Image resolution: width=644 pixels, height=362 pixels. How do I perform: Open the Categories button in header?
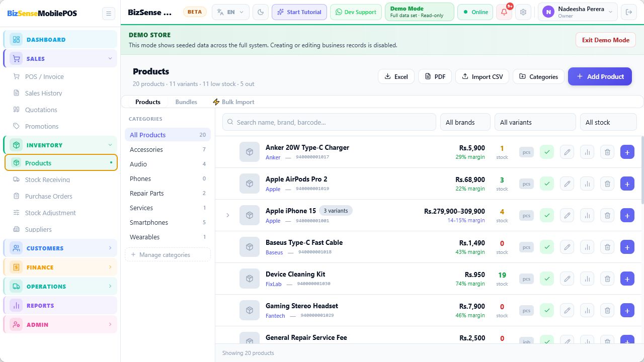click(538, 76)
